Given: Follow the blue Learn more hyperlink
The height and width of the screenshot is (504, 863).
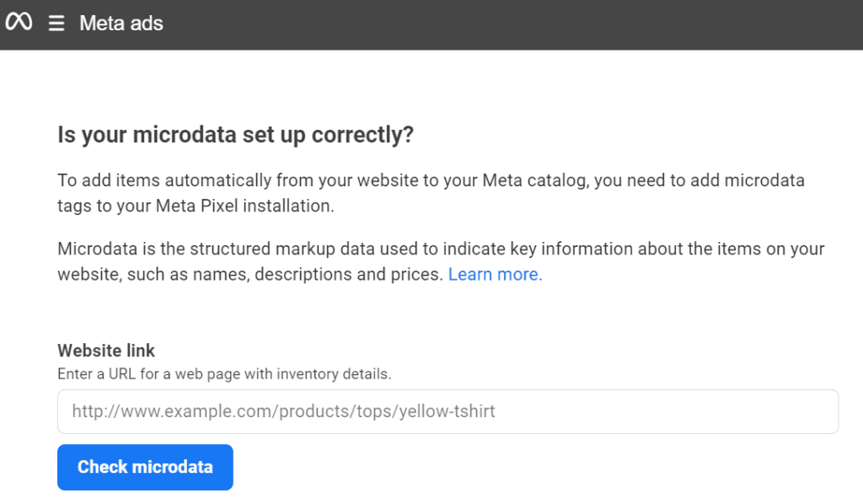Looking at the screenshot, I should click(x=494, y=274).
